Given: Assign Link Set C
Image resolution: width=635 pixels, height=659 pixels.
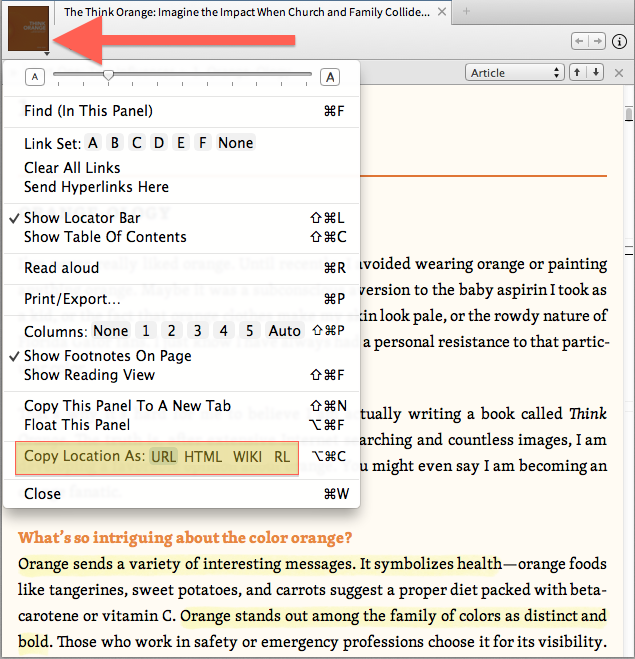Looking at the screenshot, I should click(x=137, y=143).
